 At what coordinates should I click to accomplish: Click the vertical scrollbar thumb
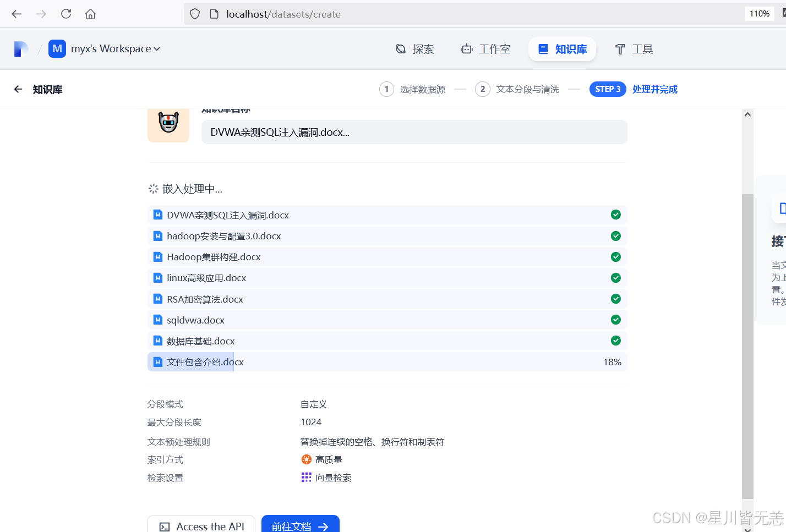point(747,346)
